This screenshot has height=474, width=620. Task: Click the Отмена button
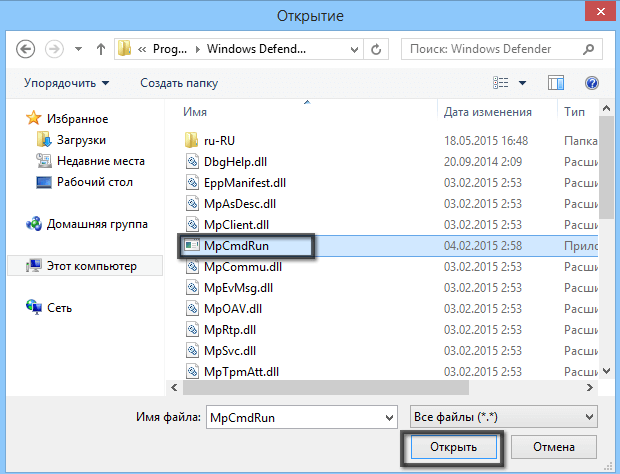(554, 447)
